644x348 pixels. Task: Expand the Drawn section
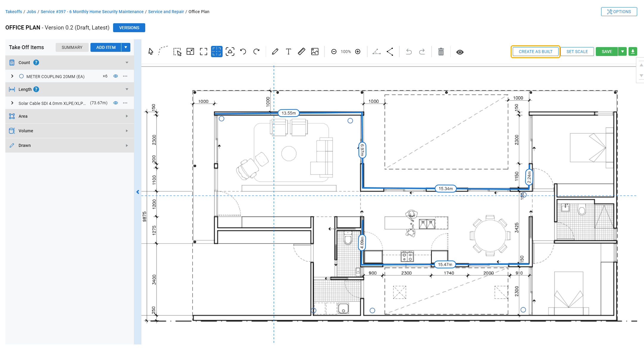pos(127,146)
